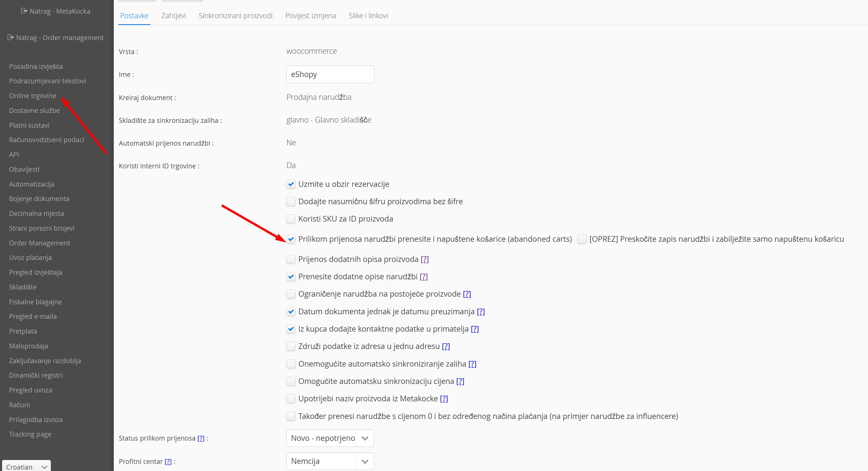Check the [OPREZ] Preskočite zapis narudžbi box

point(582,239)
